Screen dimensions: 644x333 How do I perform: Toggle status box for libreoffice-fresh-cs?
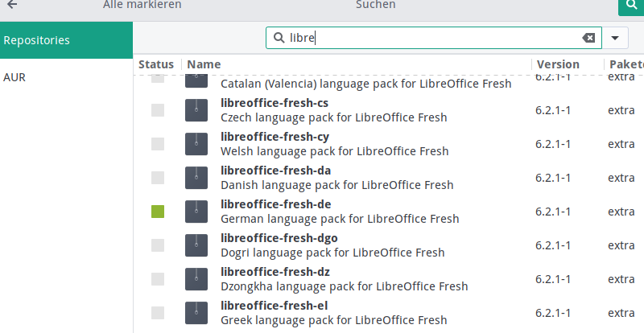pyautogui.click(x=158, y=110)
